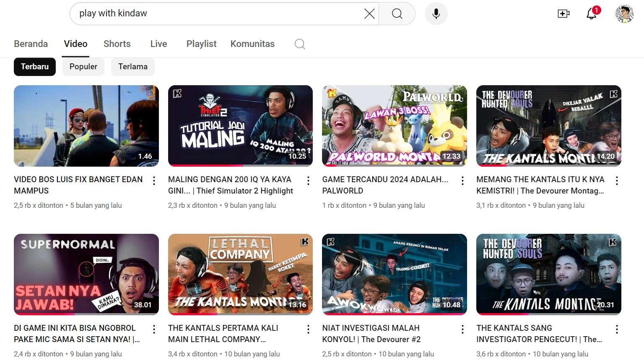644x361 pixels.
Task: Click text 3,1 rb x ditonton • 9 bulan yang lalu
Action: [x=530, y=205]
